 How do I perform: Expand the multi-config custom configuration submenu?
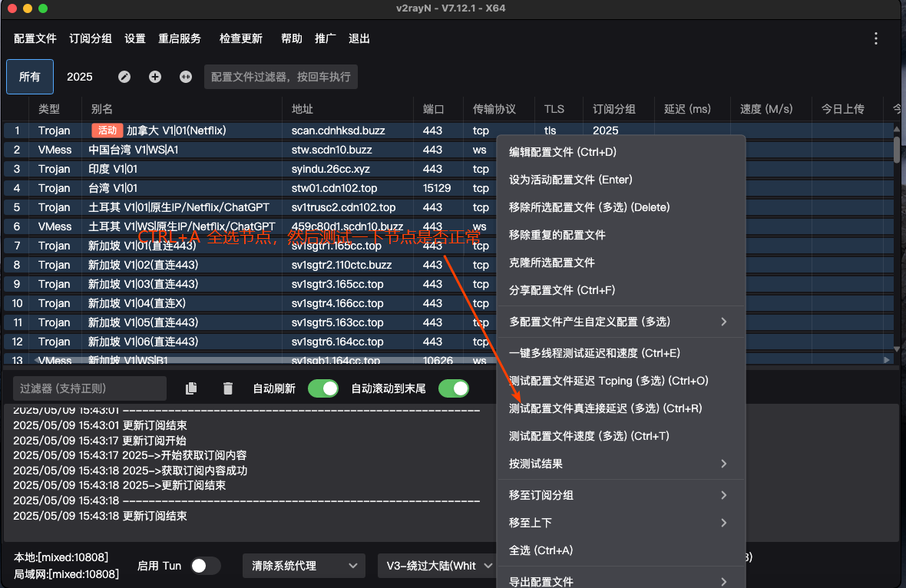(x=620, y=322)
